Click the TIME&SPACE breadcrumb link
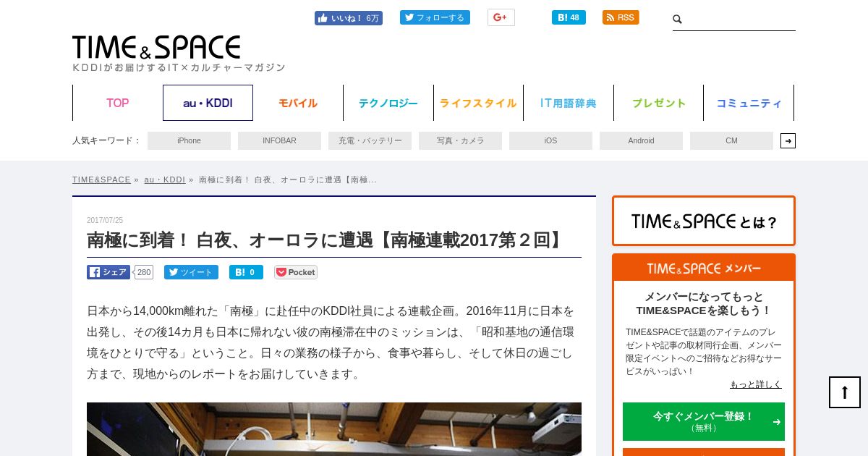The image size is (868, 456). point(101,180)
